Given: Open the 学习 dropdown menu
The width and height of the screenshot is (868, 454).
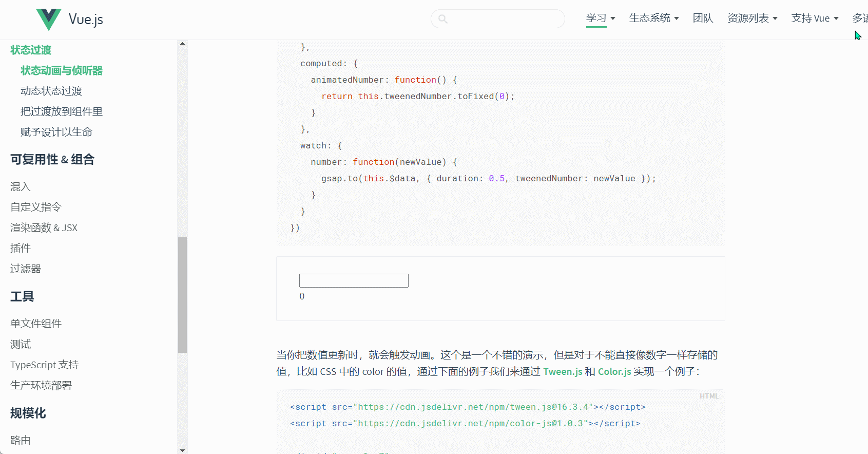Looking at the screenshot, I should coord(601,18).
